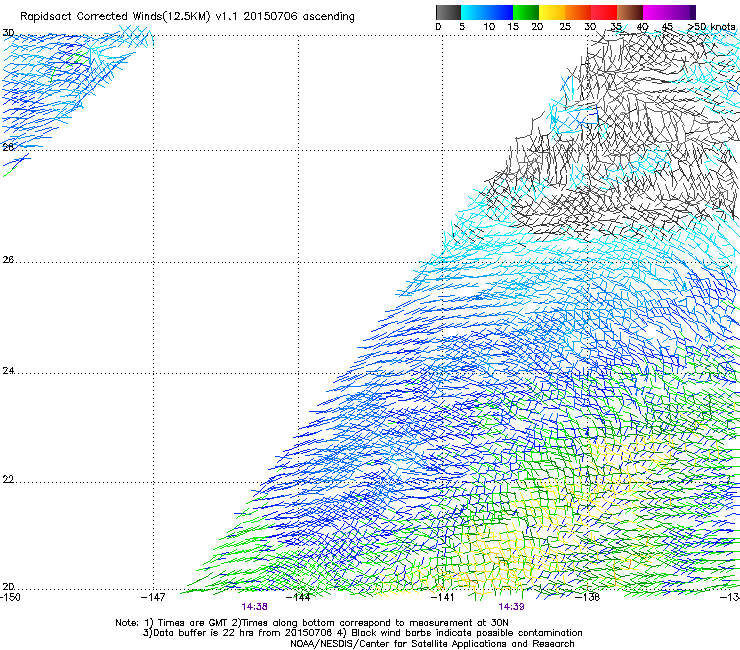The width and height of the screenshot is (740, 650).
Task: Click the longitude label '-150'
Action: [x=10, y=597]
